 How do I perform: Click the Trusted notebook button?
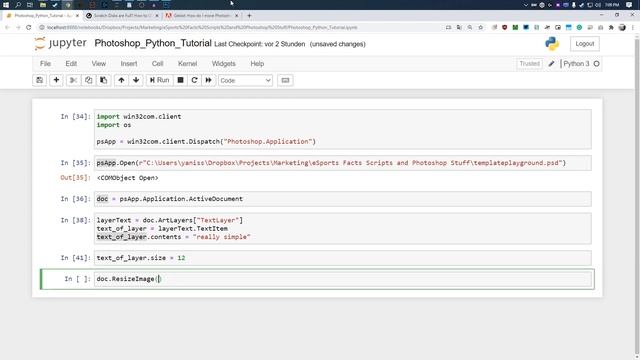[x=529, y=64]
